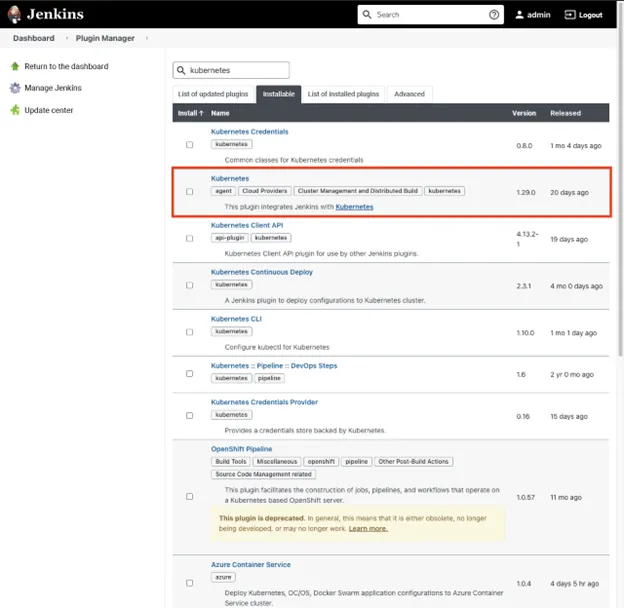
Task: Click magnifier icon in plugin filter box
Action: tap(181, 70)
